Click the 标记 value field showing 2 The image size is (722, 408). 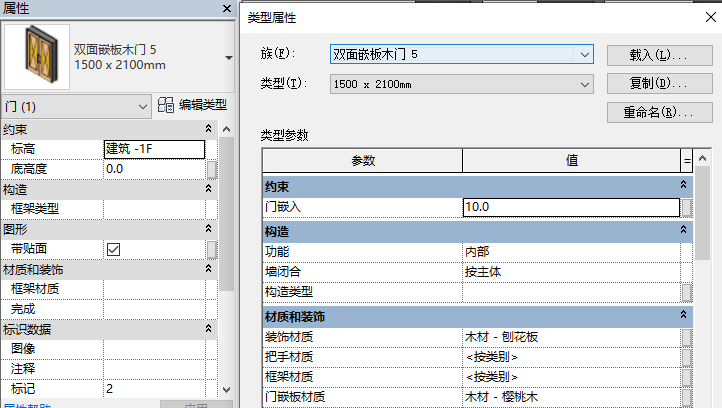pyautogui.click(x=154, y=389)
